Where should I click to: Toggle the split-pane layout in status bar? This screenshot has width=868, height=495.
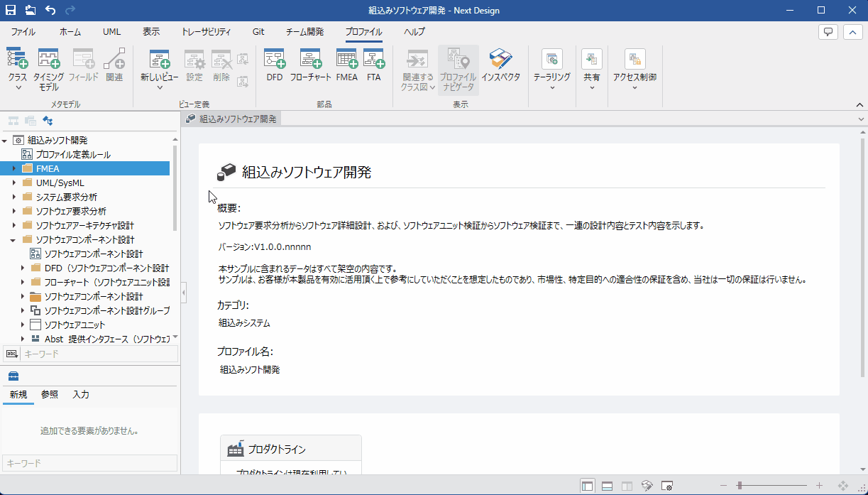[627, 486]
